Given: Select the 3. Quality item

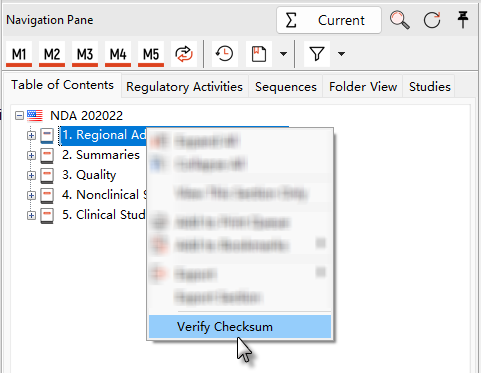Looking at the screenshot, I should (89, 175).
